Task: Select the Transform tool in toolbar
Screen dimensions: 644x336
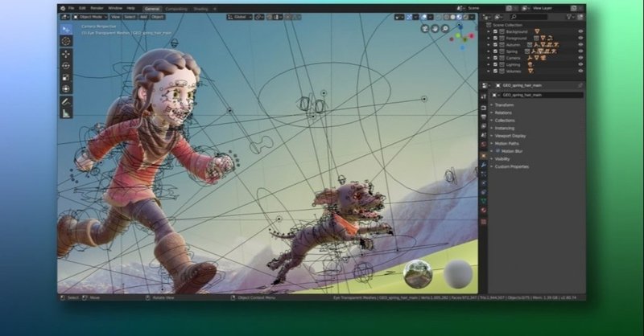Action: tap(66, 89)
